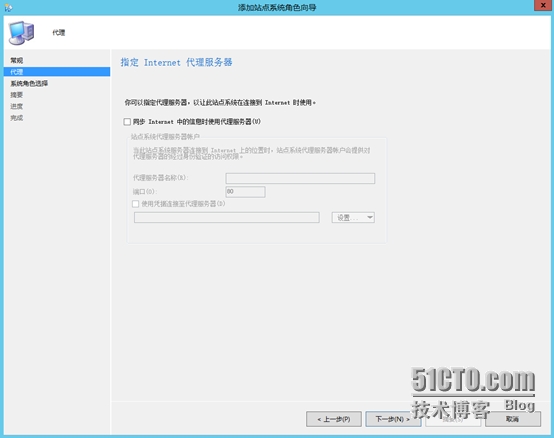Click the 端口 port number field

click(x=245, y=192)
